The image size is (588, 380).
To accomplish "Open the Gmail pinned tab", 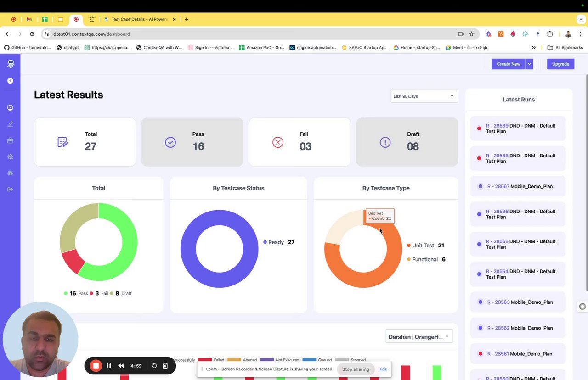I will point(29,19).
